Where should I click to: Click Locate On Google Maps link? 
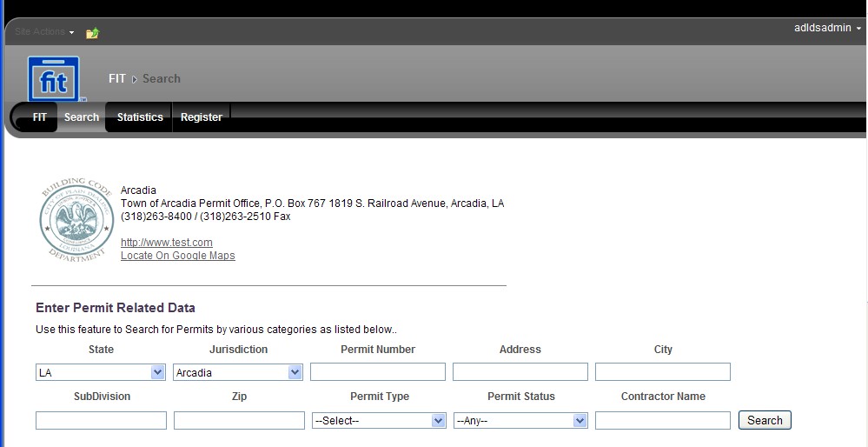[177, 256]
